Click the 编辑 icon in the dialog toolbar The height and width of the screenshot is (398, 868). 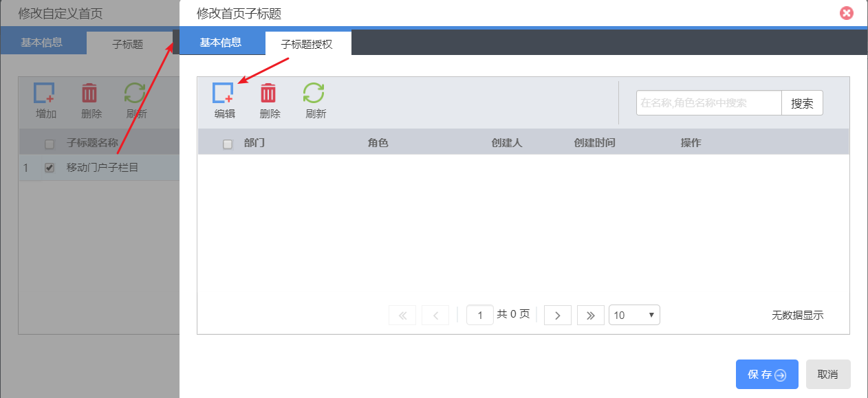(224, 94)
